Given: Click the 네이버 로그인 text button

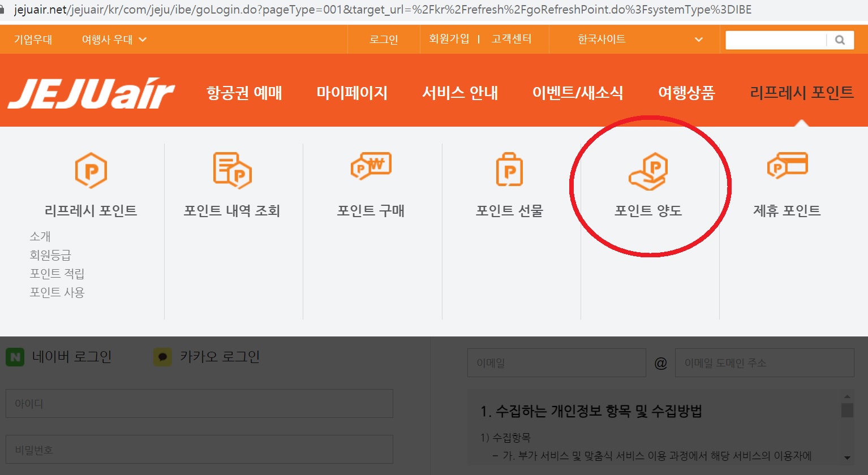Looking at the screenshot, I should [x=72, y=357].
